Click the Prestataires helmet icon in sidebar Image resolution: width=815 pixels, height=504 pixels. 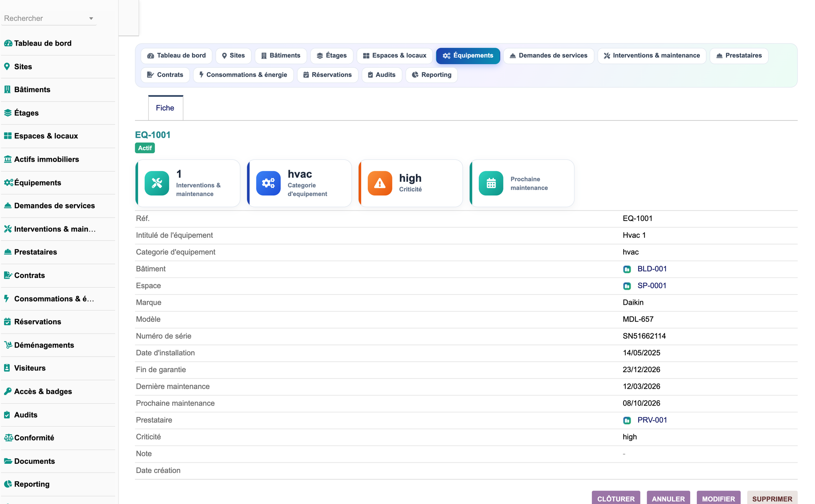[x=8, y=252]
